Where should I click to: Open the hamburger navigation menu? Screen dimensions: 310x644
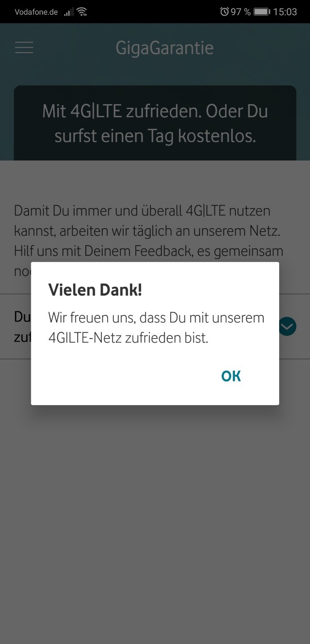(24, 47)
